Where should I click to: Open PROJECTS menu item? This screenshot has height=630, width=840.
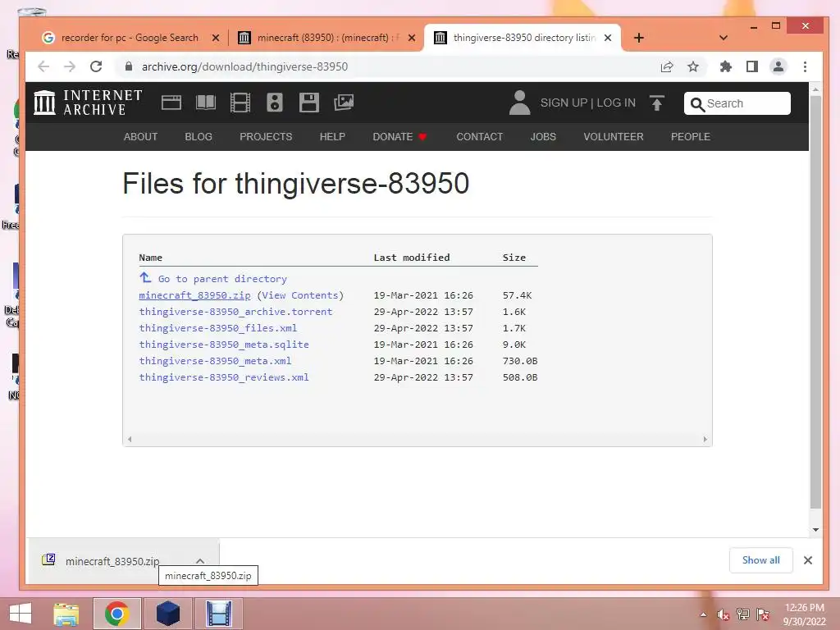coord(266,137)
